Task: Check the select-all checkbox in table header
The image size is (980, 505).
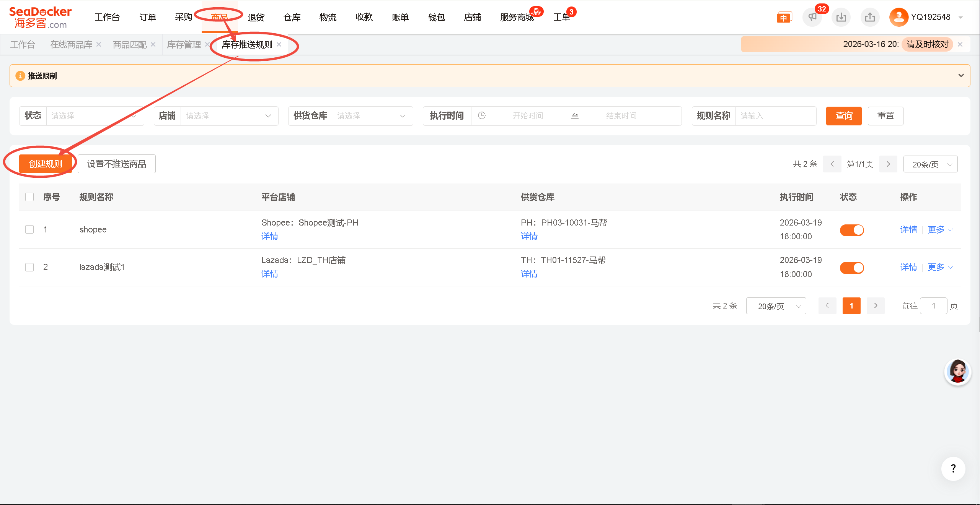Action: [x=29, y=197]
